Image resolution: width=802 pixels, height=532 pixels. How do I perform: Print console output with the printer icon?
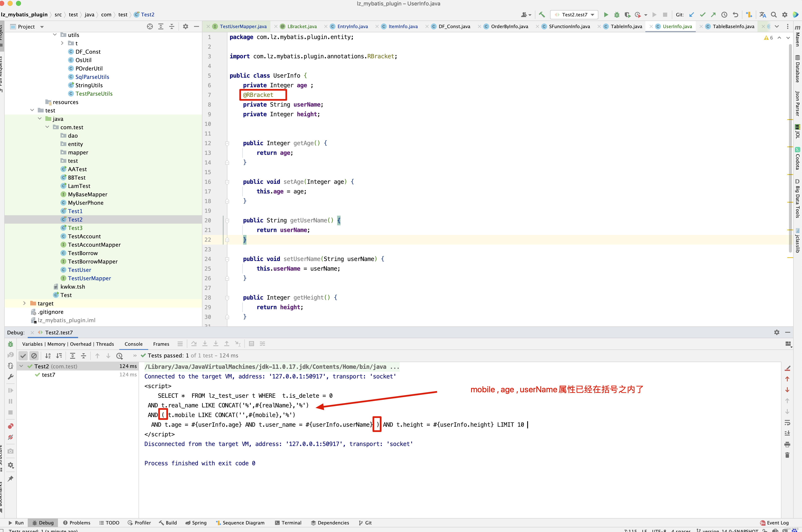[787, 444]
